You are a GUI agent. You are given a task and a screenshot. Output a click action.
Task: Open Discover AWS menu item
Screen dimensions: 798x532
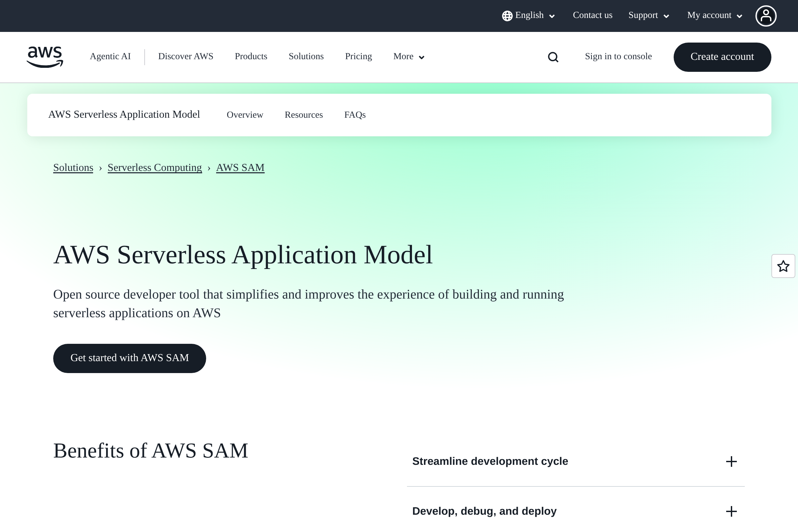click(x=186, y=56)
